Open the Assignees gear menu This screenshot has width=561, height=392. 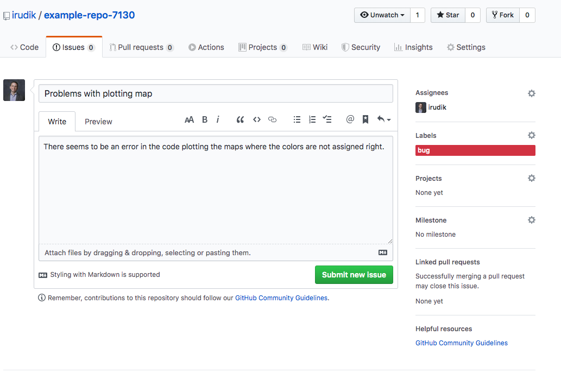[531, 93]
